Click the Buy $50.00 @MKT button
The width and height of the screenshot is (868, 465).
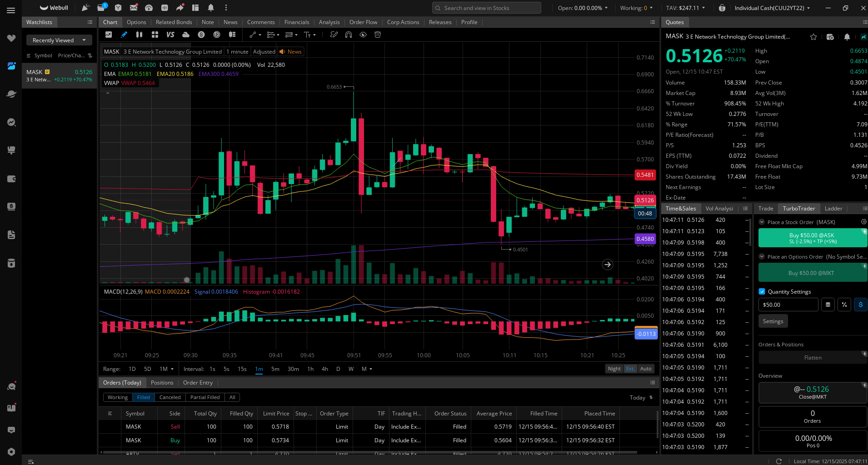pos(813,273)
